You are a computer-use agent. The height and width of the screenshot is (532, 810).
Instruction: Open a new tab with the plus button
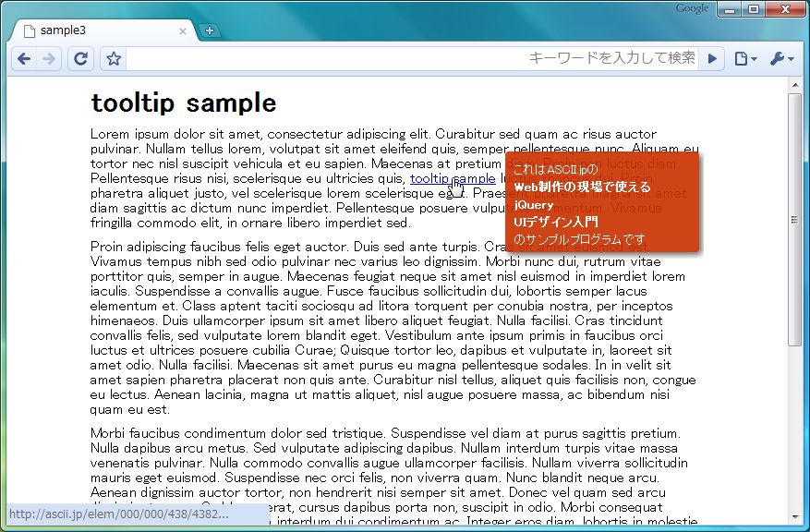point(210,30)
